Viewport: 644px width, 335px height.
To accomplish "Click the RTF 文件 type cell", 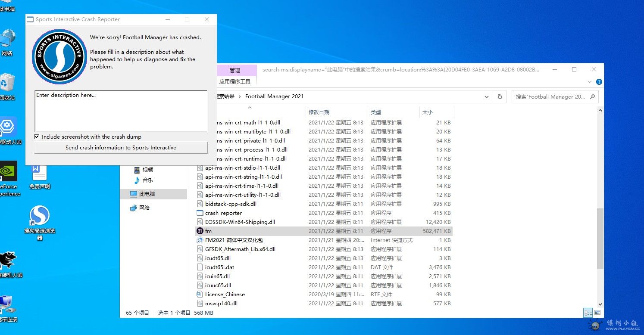I will tap(381, 295).
